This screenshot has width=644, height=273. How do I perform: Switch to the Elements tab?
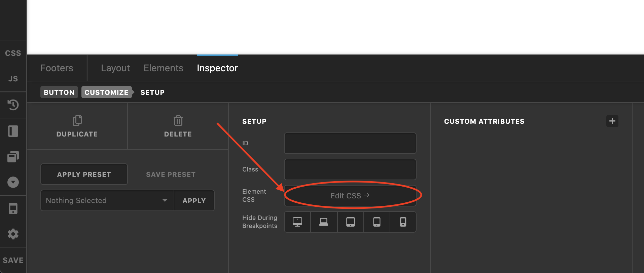point(163,68)
